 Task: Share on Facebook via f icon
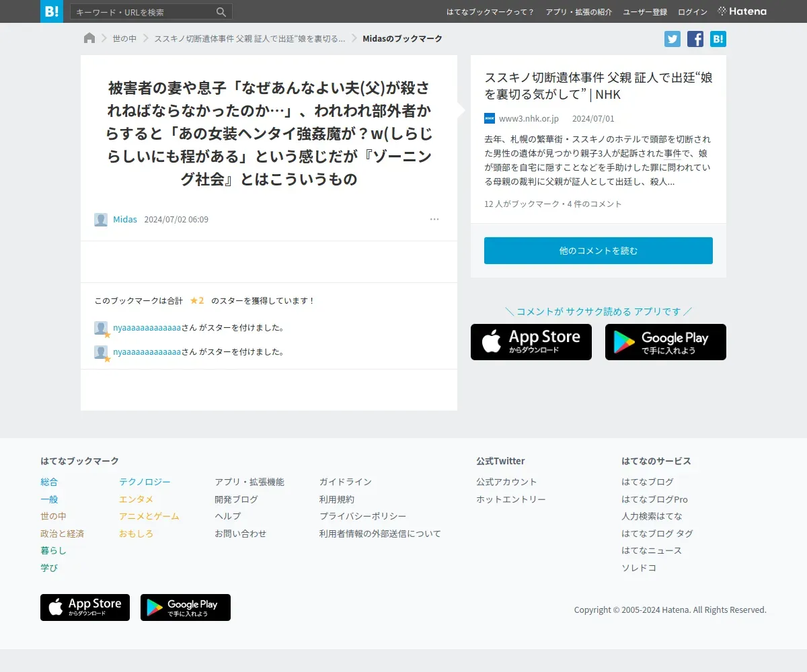(x=695, y=39)
